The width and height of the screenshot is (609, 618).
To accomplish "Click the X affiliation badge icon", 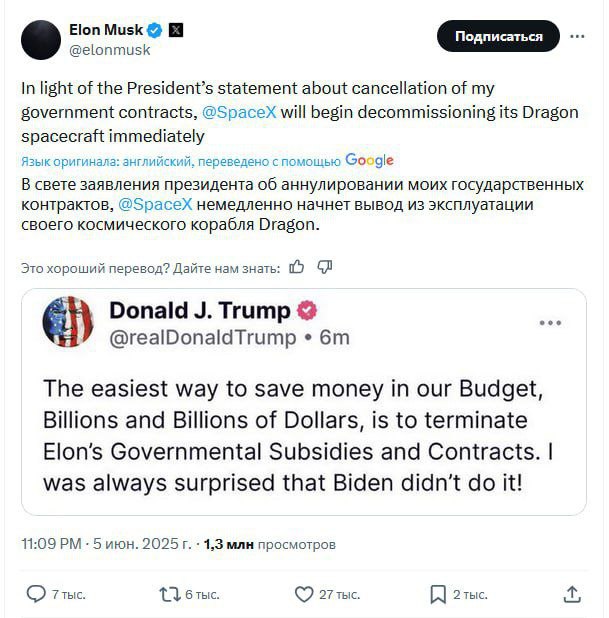I will pyautogui.click(x=175, y=30).
